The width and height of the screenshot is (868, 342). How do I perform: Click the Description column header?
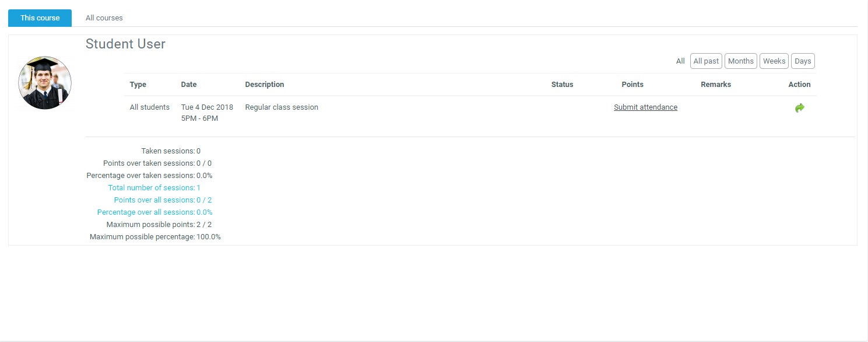264,85
